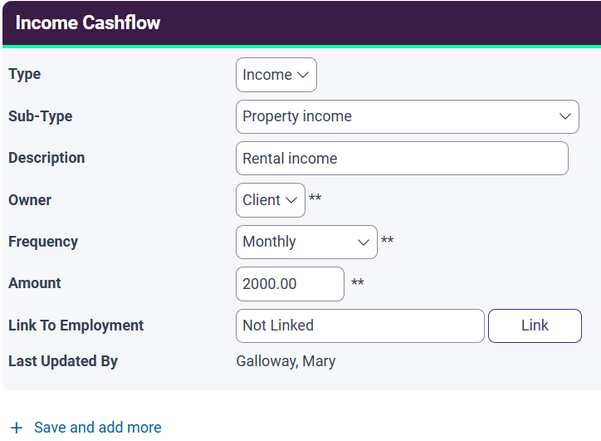Click the Link To Employment label
The width and height of the screenshot is (601, 441).
coord(76,326)
